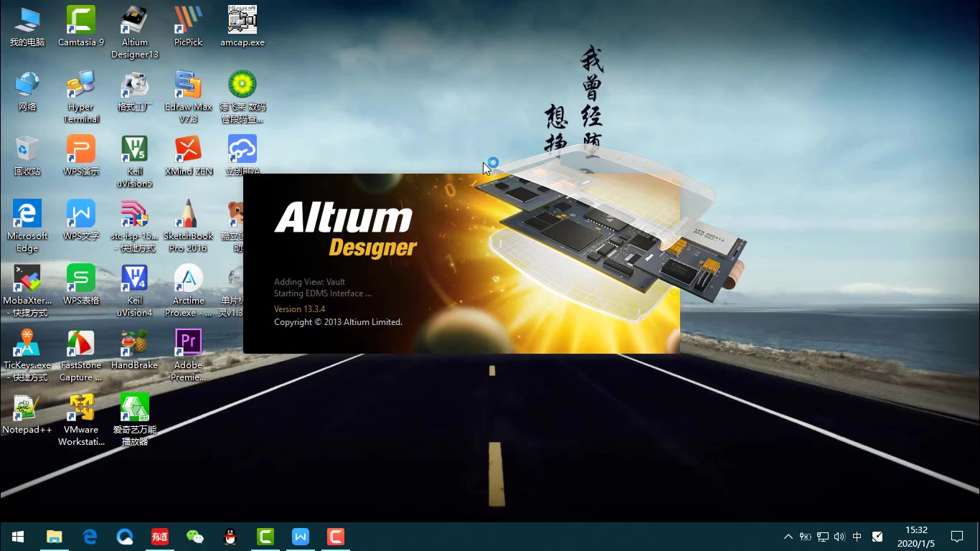
Task: Click Edge browser on taskbar
Action: click(x=90, y=537)
